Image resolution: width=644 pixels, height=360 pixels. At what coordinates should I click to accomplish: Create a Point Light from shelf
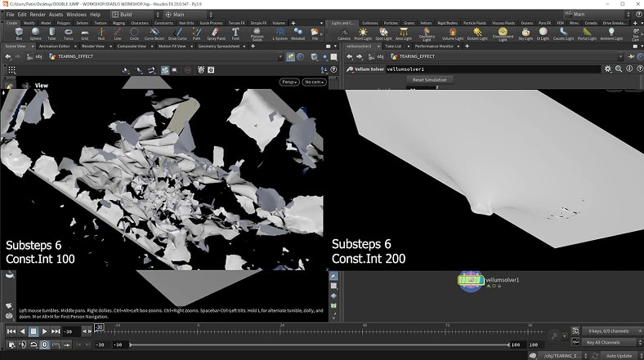point(364,34)
